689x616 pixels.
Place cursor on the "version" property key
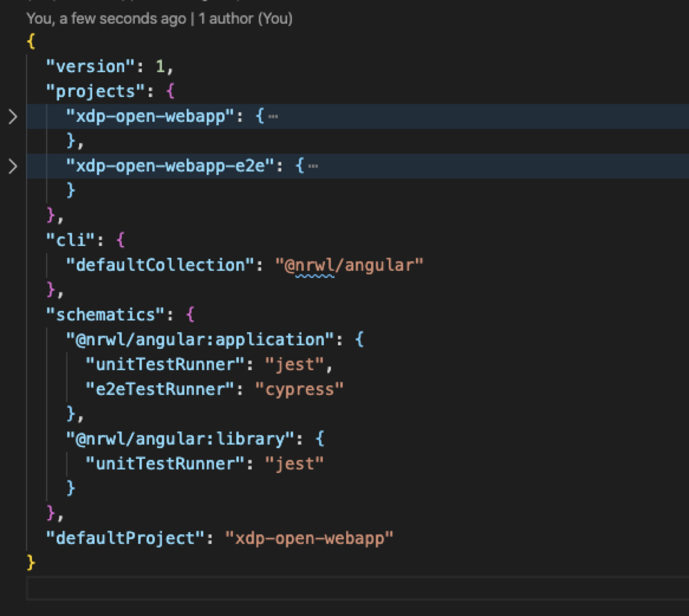coord(89,66)
